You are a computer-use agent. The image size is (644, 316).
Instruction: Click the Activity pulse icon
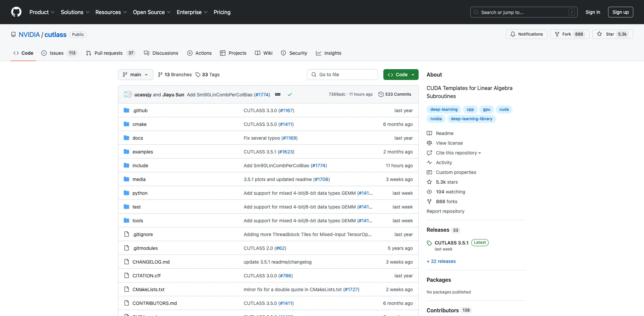point(429,163)
